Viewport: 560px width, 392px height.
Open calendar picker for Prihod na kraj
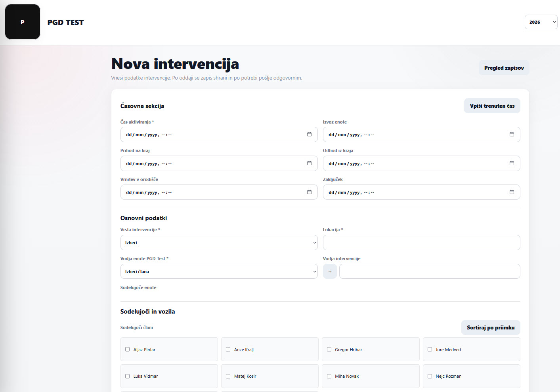[309, 163]
